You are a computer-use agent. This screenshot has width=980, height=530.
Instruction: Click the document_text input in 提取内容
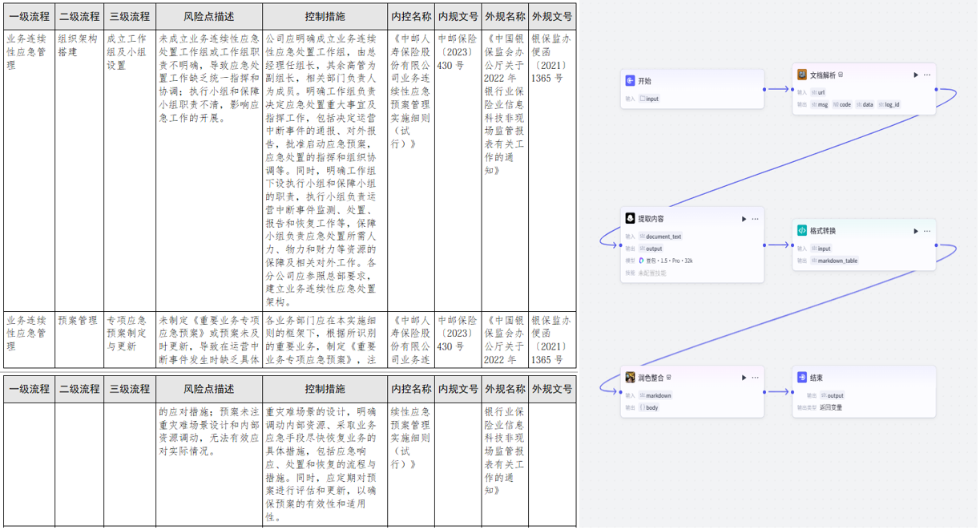coord(660,237)
